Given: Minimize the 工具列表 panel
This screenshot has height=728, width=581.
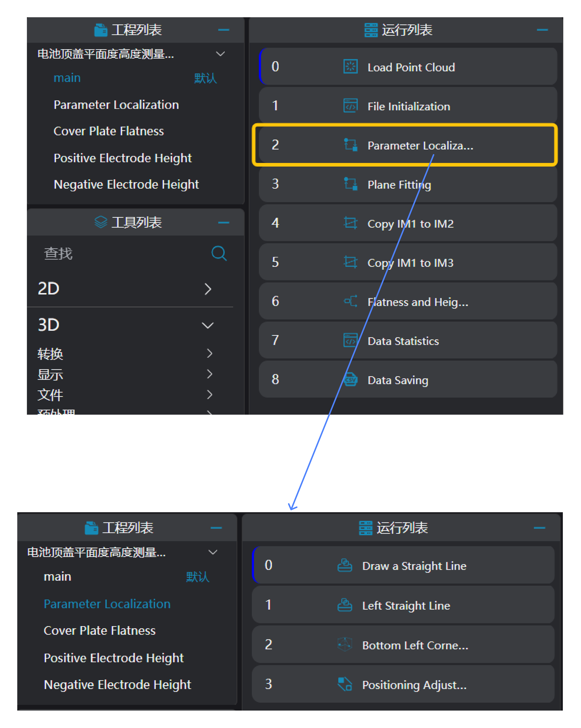Looking at the screenshot, I should 224,223.
